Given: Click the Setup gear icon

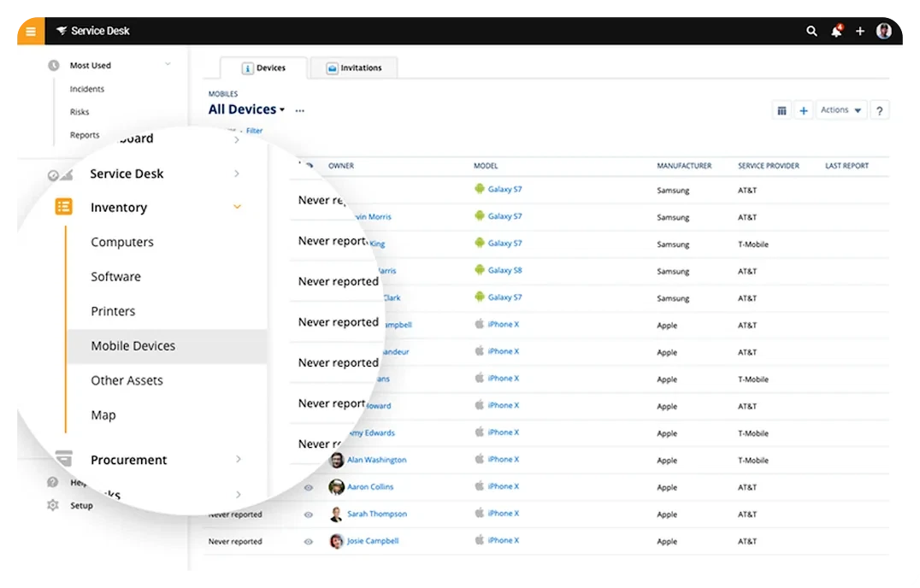Looking at the screenshot, I should tap(53, 505).
